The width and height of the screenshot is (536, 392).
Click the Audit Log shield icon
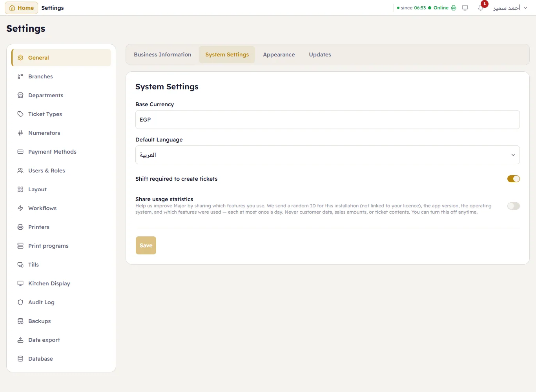[x=20, y=302]
